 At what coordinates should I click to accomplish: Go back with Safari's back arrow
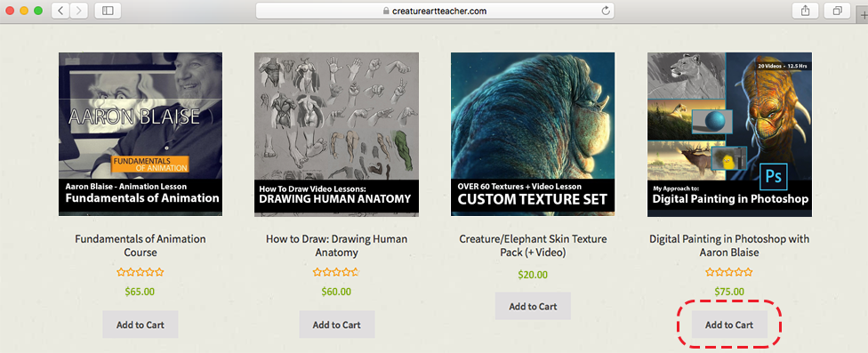click(60, 11)
